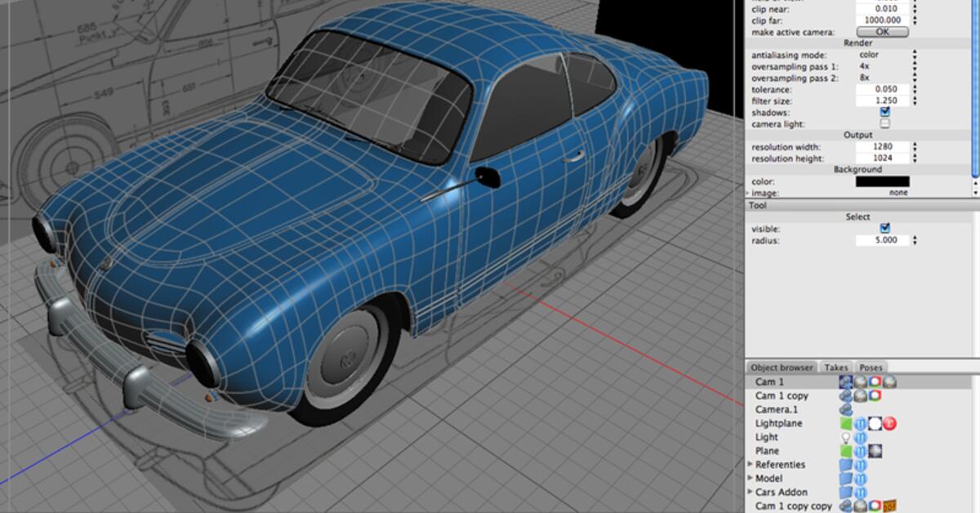Click the render sphere icon beside Cam 1 copy

pos(860,395)
